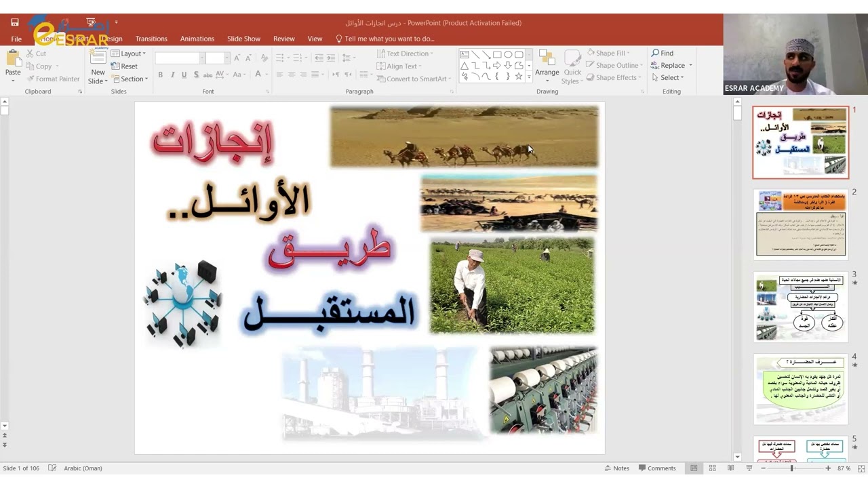Open the Review ribbon tab
Image resolution: width=868 pixels, height=488 pixels.
(x=284, y=39)
